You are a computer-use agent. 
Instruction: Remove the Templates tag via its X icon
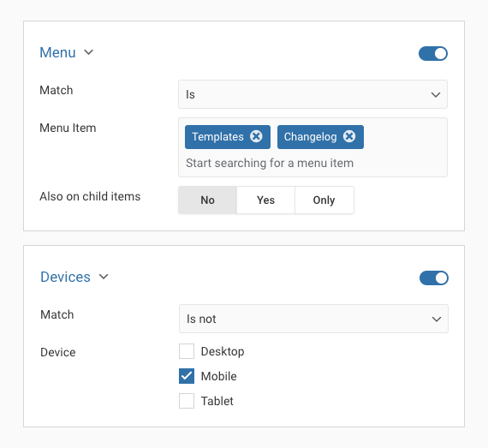pos(256,136)
